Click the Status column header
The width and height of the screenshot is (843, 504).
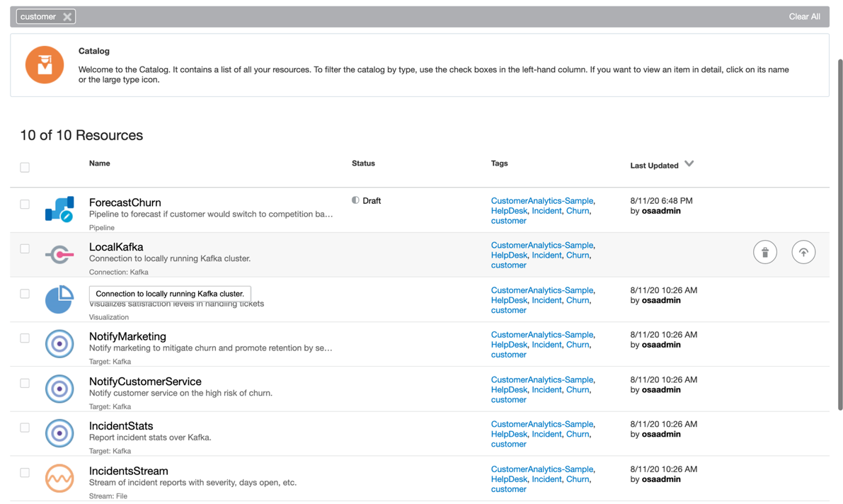tap(363, 164)
